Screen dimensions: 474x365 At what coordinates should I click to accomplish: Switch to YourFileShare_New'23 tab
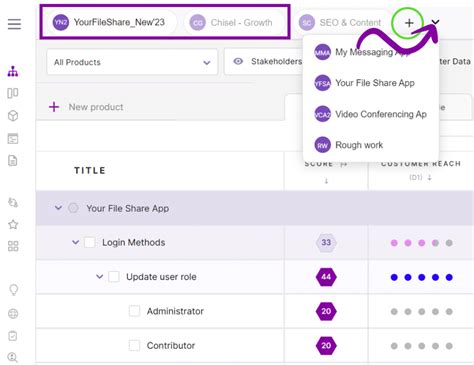[111, 22]
